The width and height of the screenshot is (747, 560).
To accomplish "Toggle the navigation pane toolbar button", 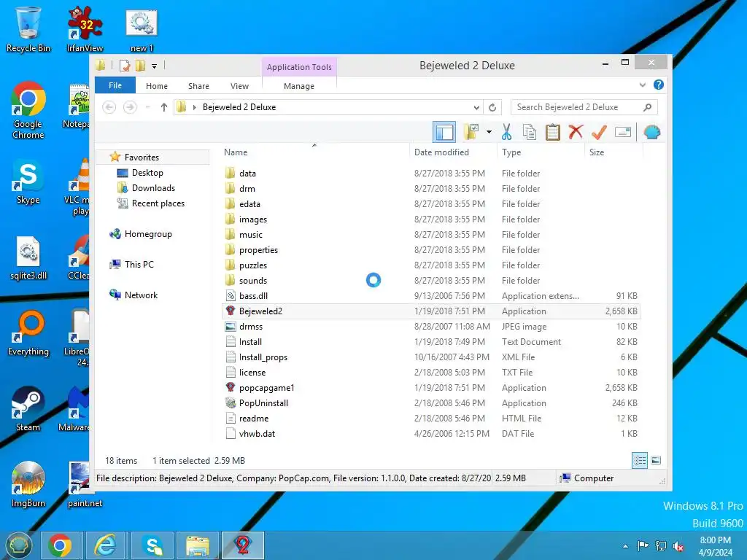I will click(x=444, y=132).
